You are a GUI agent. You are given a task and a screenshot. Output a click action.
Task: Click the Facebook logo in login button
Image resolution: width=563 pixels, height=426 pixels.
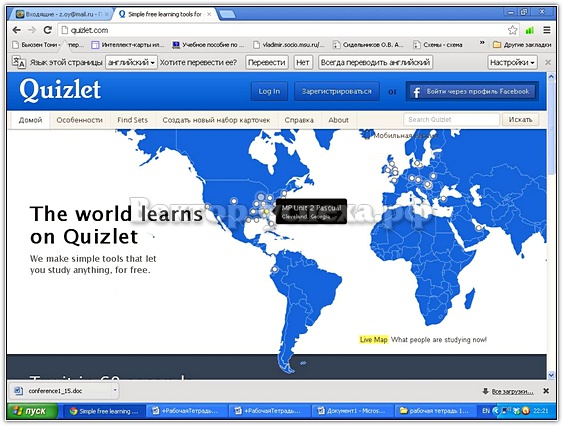(x=416, y=92)
